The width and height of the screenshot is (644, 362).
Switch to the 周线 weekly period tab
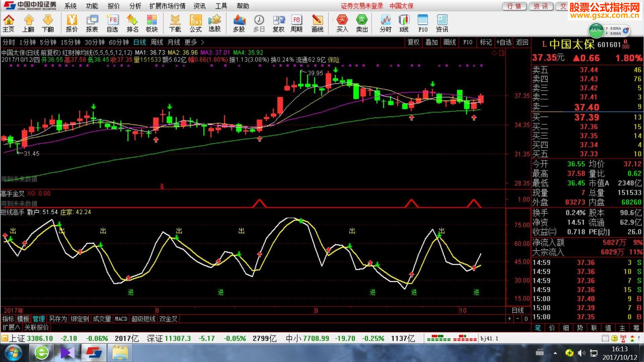coord(157,42)
